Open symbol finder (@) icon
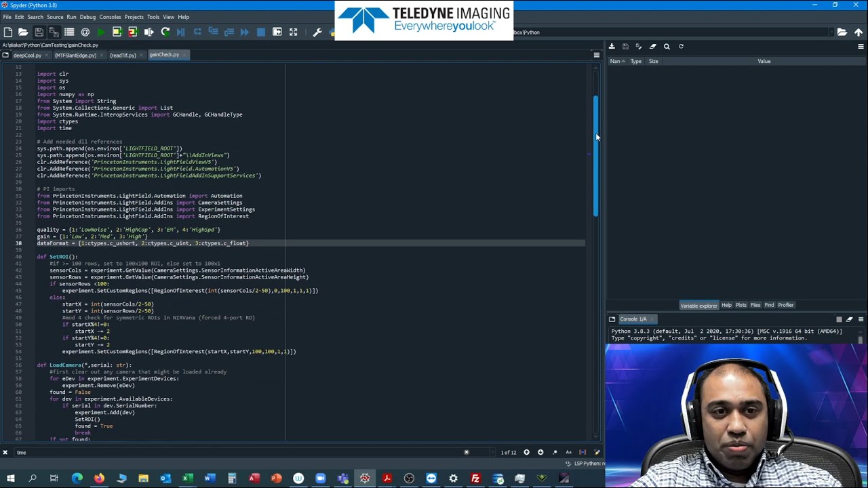Screen dimensions: 868x488 85,32
